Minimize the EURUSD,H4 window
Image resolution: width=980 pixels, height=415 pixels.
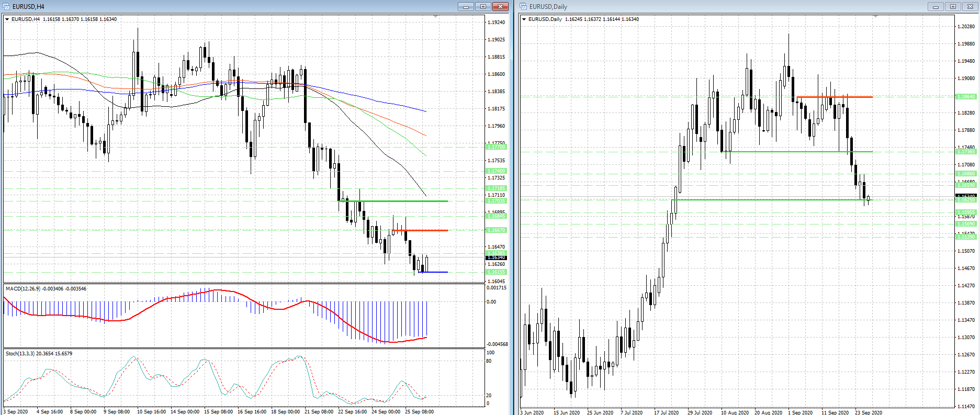[x=466, y=6]
